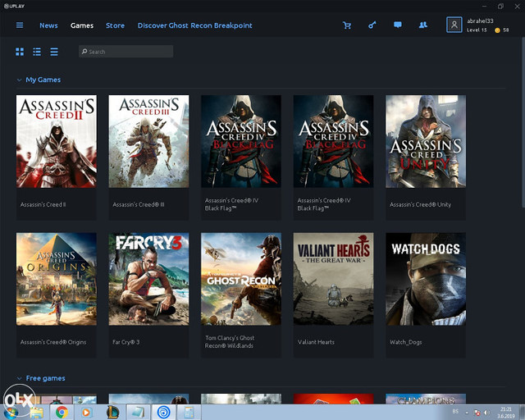
Task: Open the shopping cart
Action: [347, 25]
